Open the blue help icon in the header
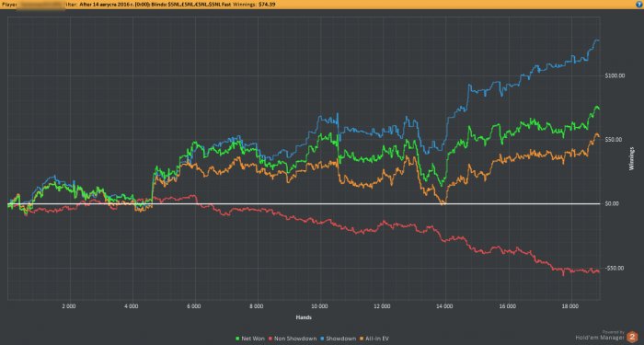Viewport: 644px width, 345px height. [638, 4]
